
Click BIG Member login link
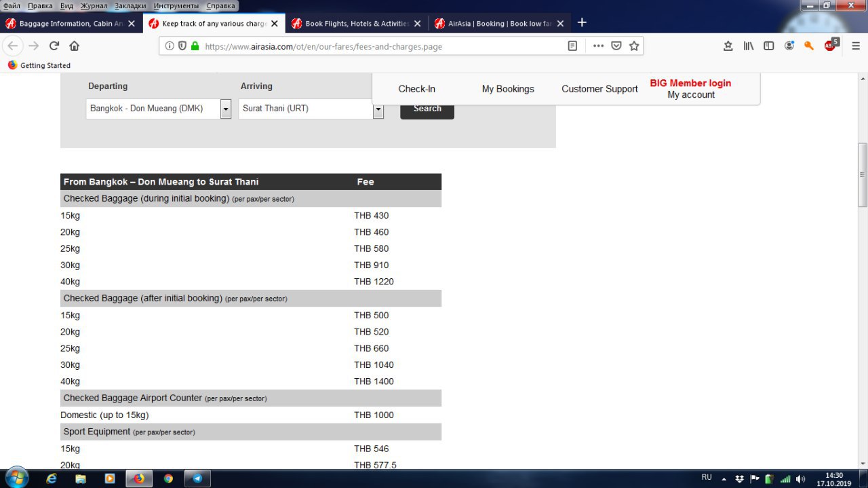[x=690, y=83]
